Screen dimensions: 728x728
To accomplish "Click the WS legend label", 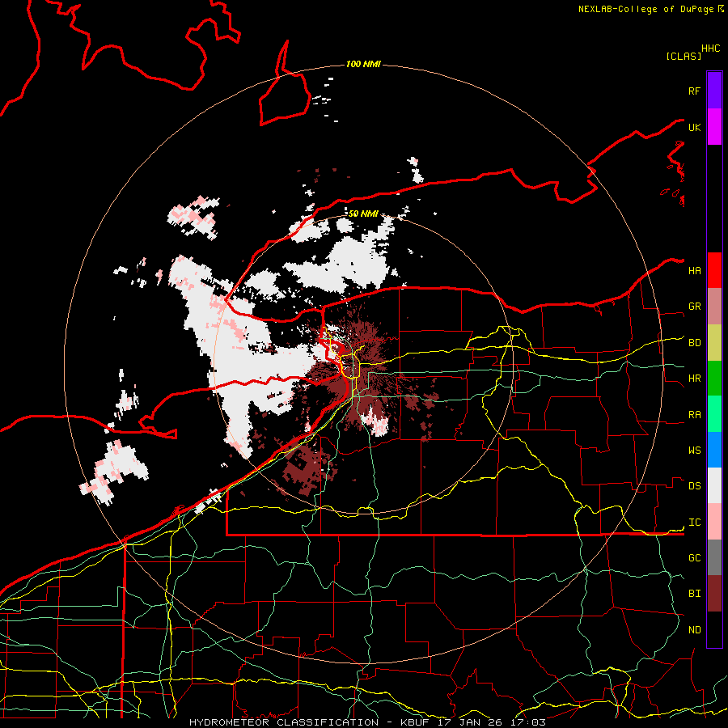I will click(695, 450).
